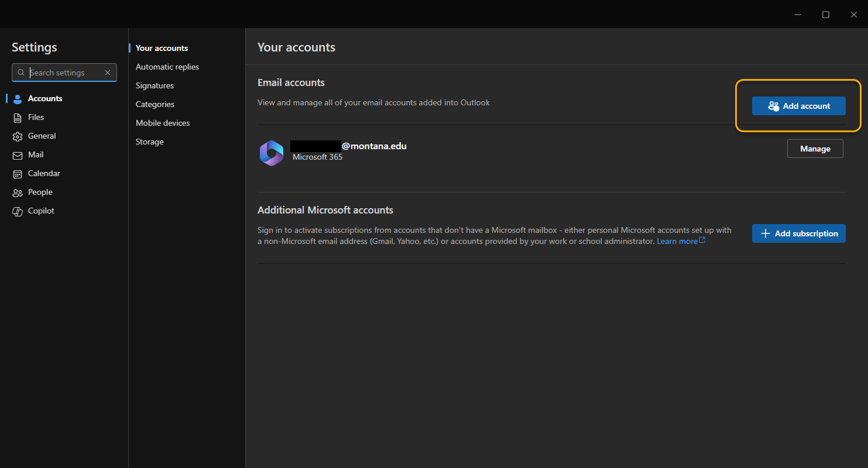Select the Accounts icon in the sidebar
This screenshot has width=868, height=468.
(18, 98)
